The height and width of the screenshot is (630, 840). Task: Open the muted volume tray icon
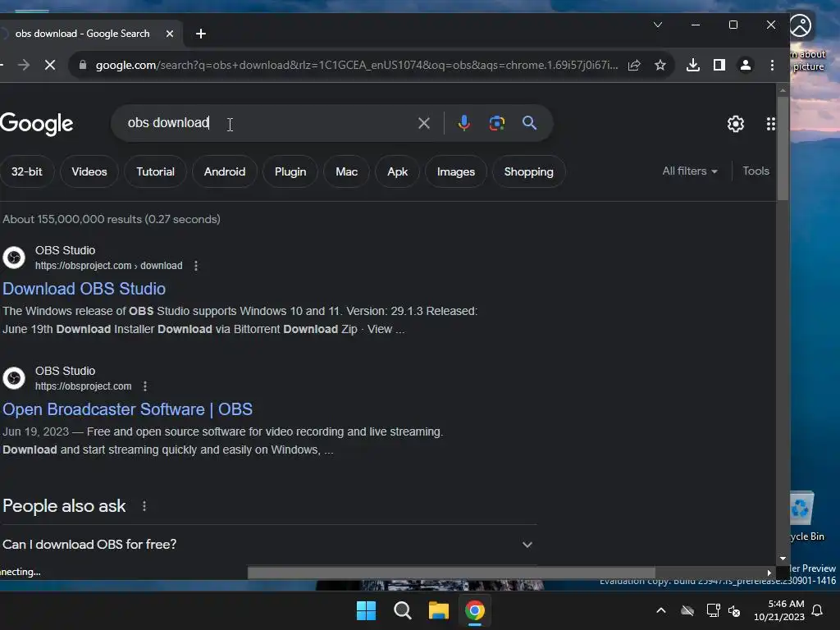pyautogui.click(x=734, y=610)
